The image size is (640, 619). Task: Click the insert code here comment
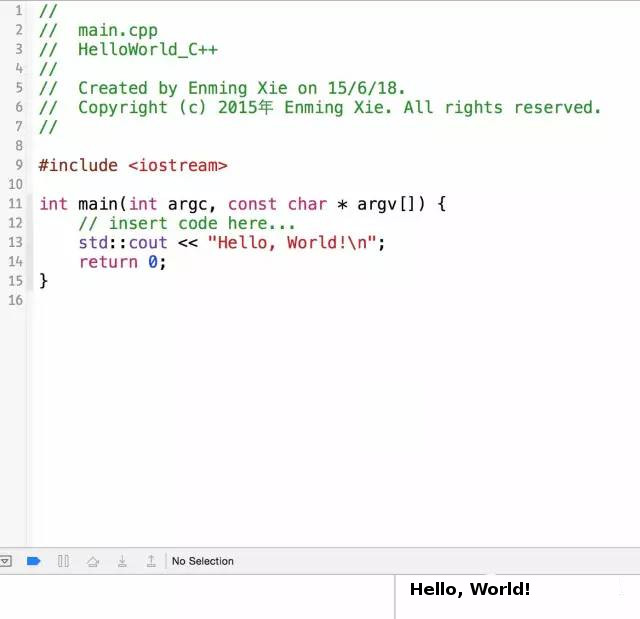187,223
